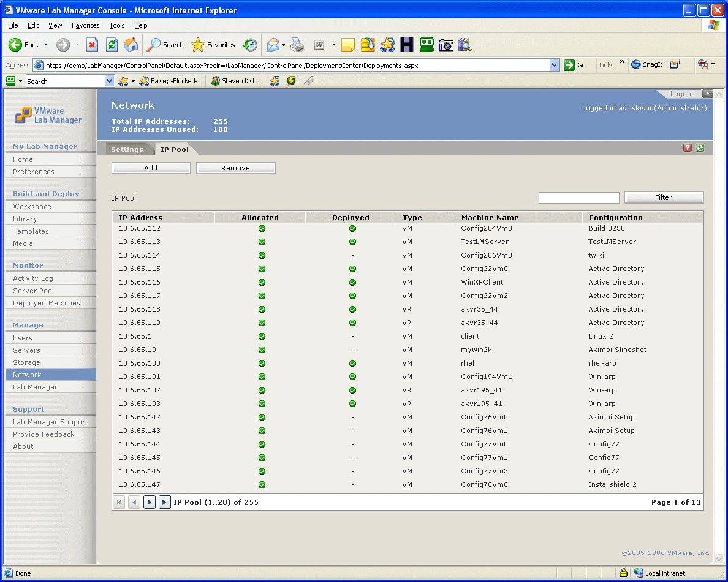
Task: Open Deployed Machines in the sidebar
Action: (x=47, y=303)
